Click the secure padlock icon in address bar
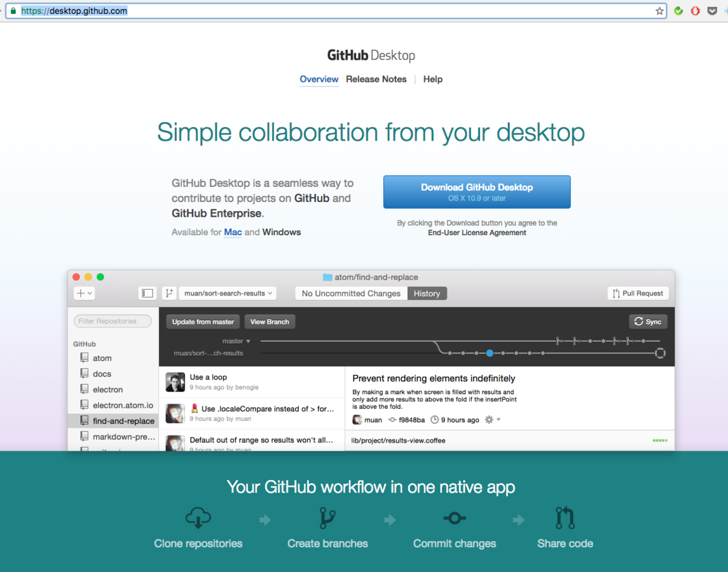 click(x=13, y=11)
